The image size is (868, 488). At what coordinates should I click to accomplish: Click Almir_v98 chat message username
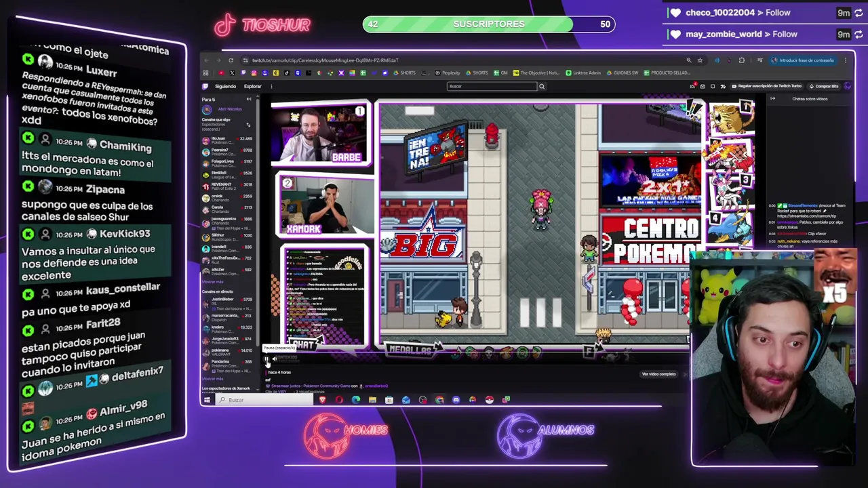(x=123, y=409)
